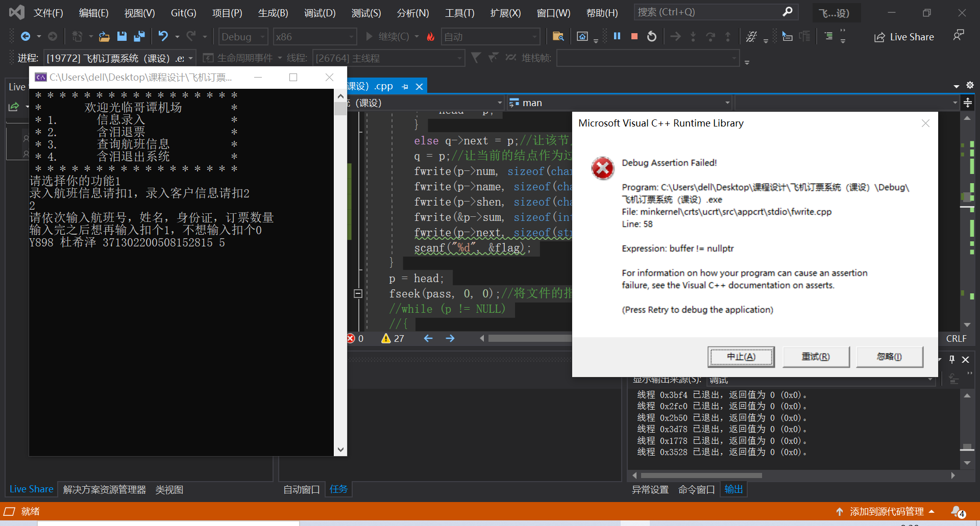This screenshot has width=980, height=526.
Task: Navigate to previous issue left arrow
Action: (428, 338)
